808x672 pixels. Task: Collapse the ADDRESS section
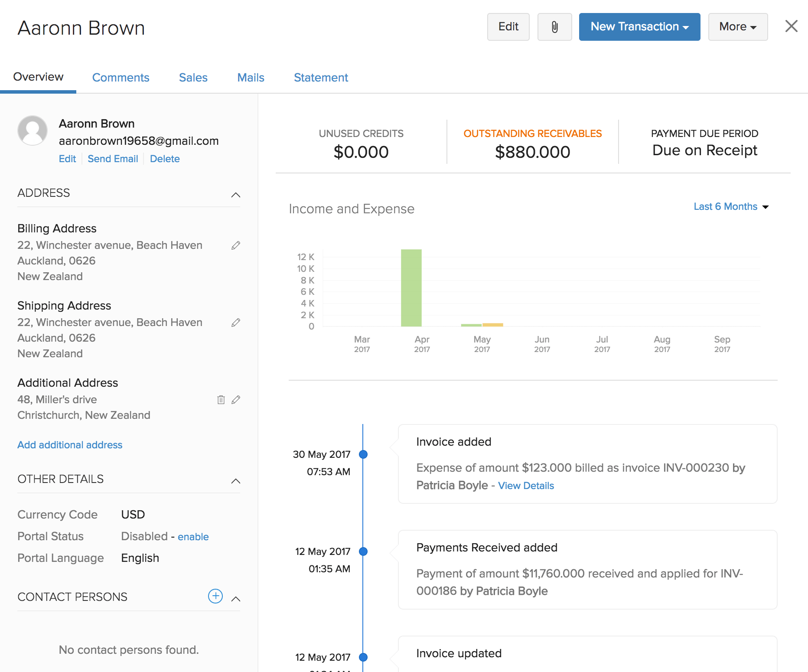235,195
